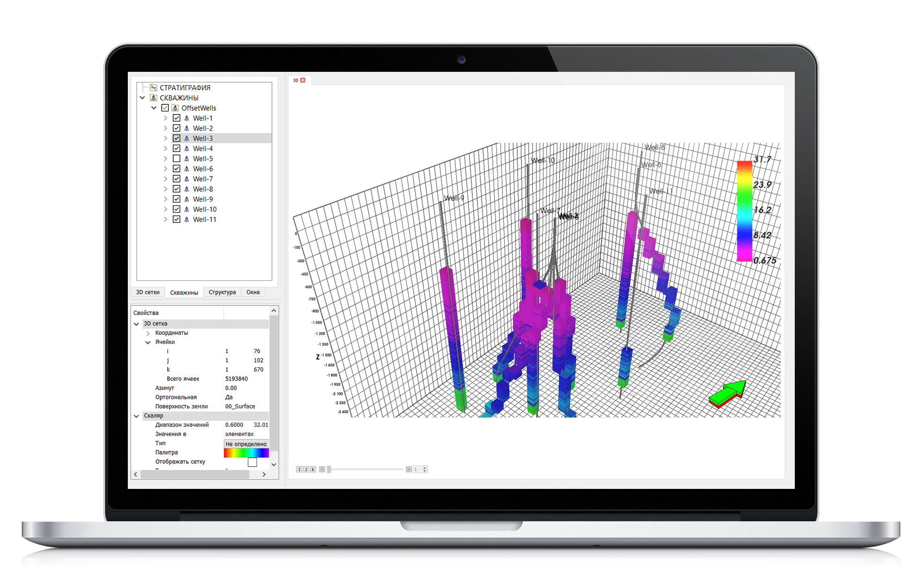Click the 00_Surface value

240,406
